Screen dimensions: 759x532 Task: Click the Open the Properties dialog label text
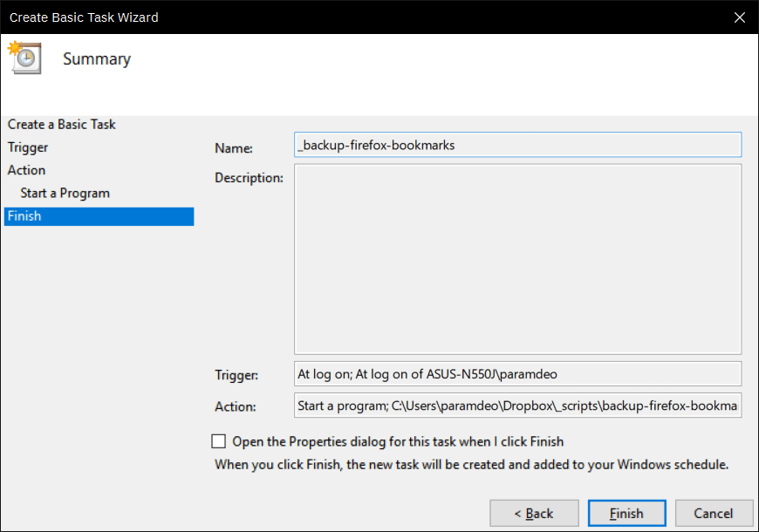click(398, 441)
